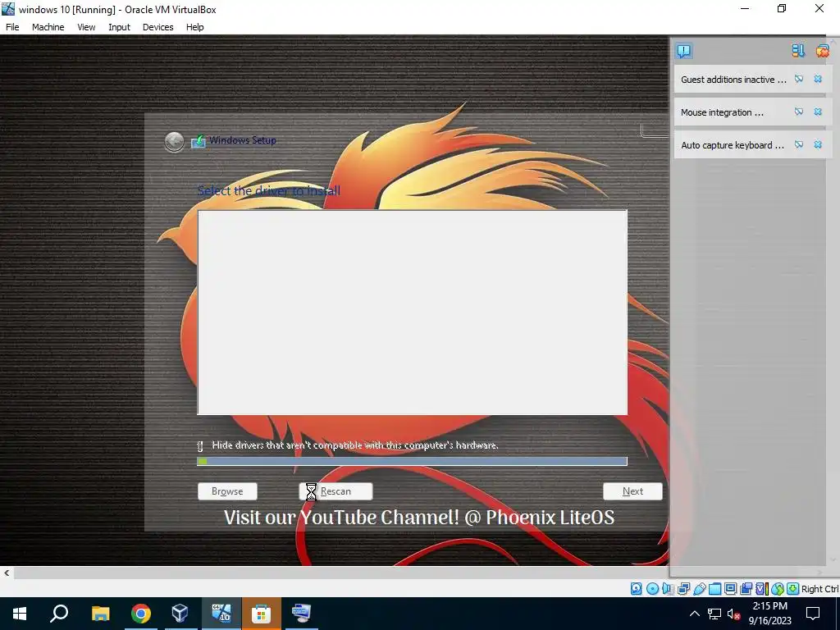Delete all notifications via red X icon

tap(822, 51)
